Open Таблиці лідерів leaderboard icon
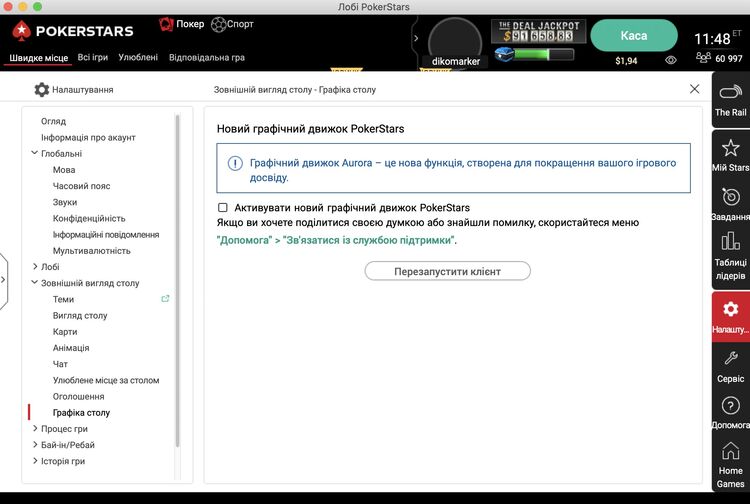 pyautogui.click(x=730, y=242)
